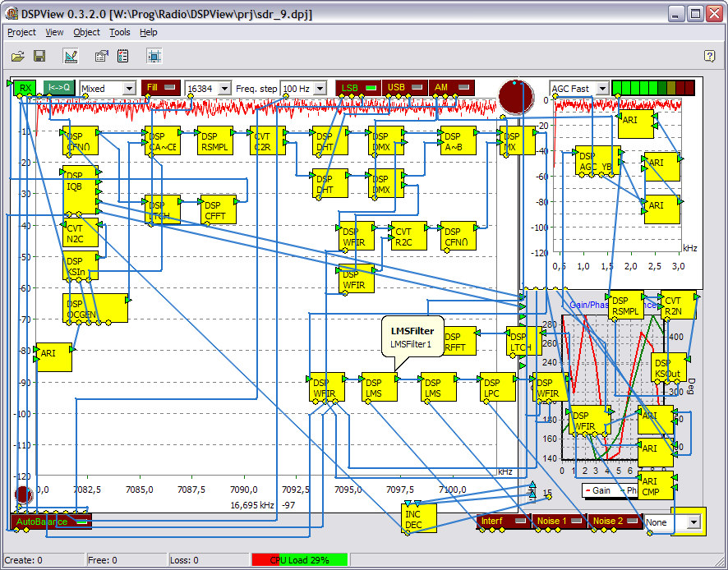
Task: Enable the Noise 1 toggle
Action: [x=559, y=521]
